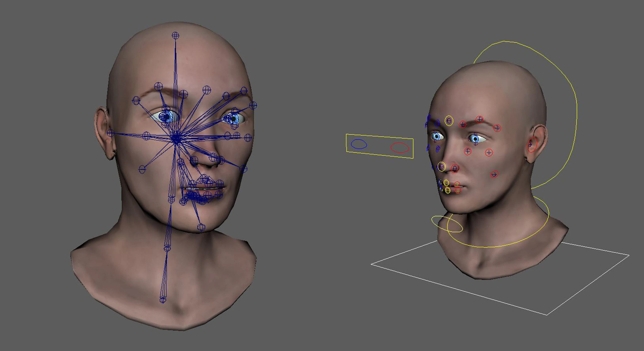Select the chin joint on skeleton head
Screen dimensions: 644x351
pos(201,227)
